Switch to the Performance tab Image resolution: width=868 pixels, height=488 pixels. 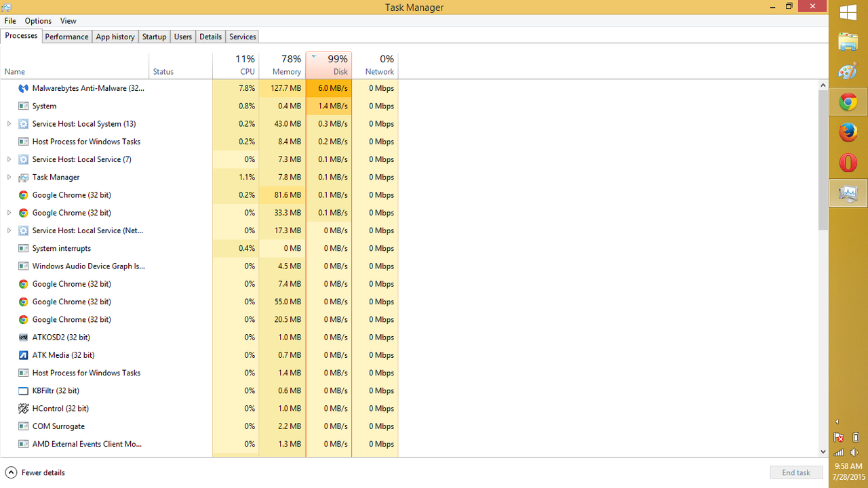pos(66,37)
